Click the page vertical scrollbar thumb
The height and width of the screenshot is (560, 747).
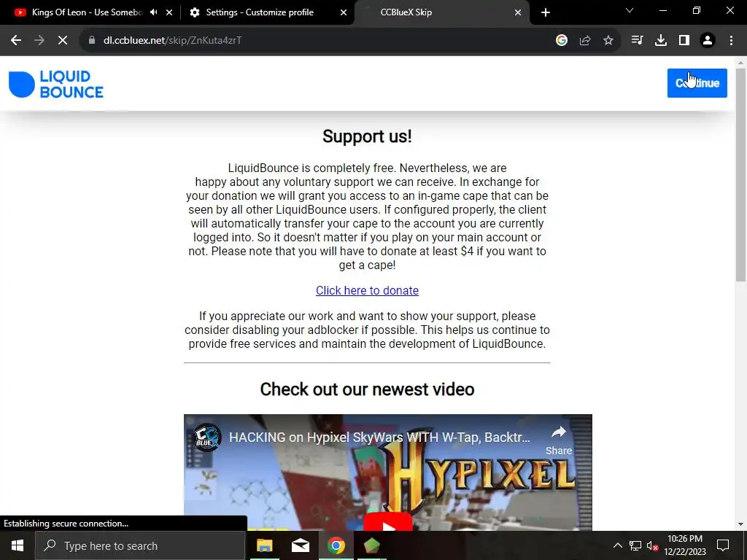pyautogui.click(x=740, y=175)
